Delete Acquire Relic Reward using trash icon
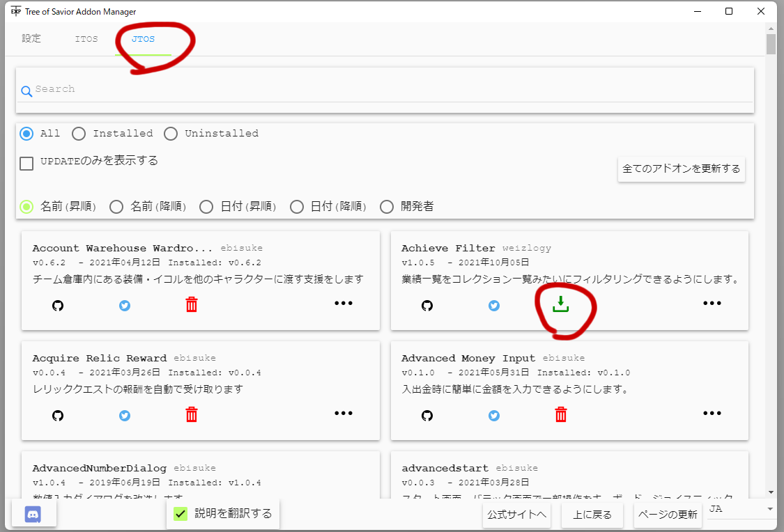The width and height of the screenshot is (784, 532). pos(192,414)
